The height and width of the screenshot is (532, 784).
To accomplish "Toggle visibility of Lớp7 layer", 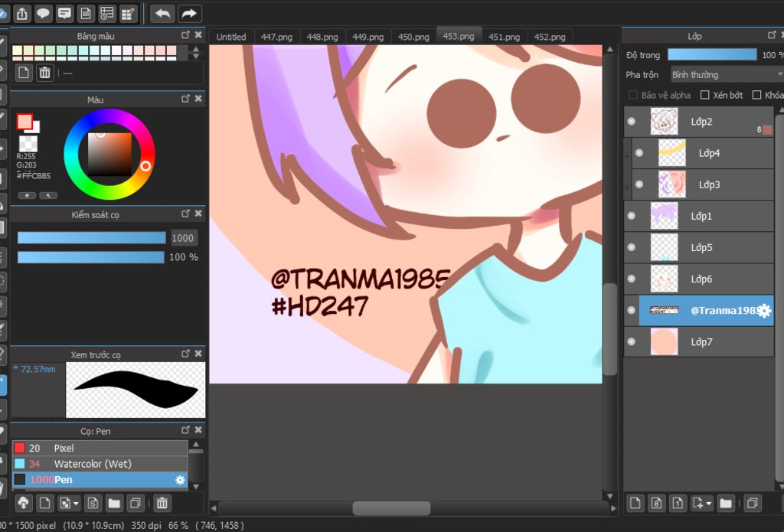I will 631,342.
